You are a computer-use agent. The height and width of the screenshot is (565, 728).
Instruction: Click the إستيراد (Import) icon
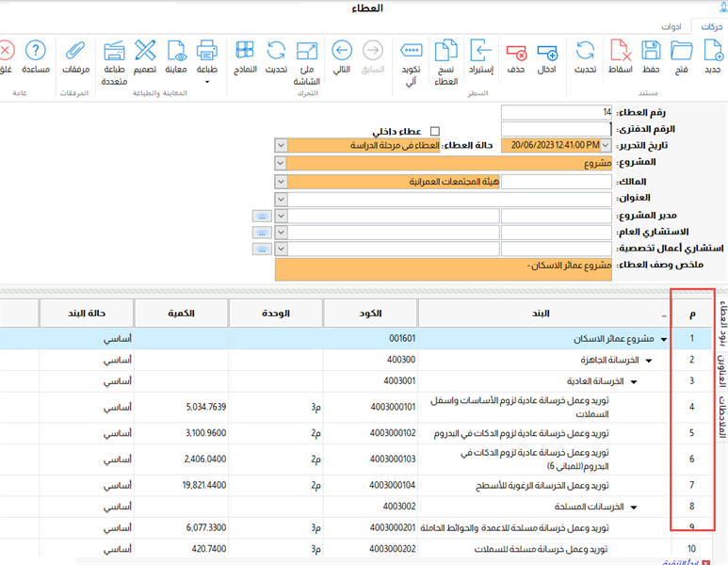[481, 51]
